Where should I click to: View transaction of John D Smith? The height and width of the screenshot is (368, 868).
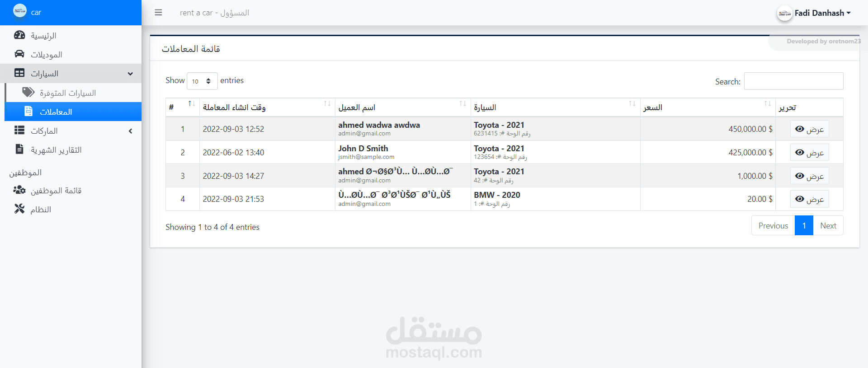[809, 153]
